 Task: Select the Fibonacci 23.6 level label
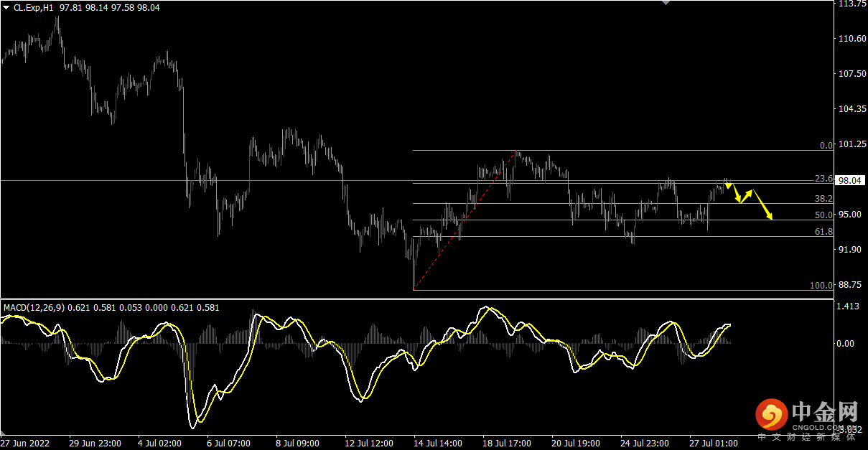[823, 179]
